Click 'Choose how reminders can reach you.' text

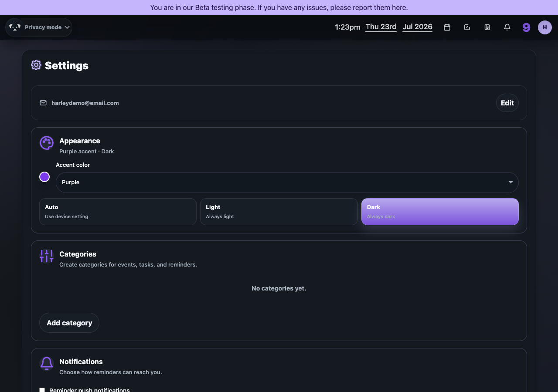point(111,372)
